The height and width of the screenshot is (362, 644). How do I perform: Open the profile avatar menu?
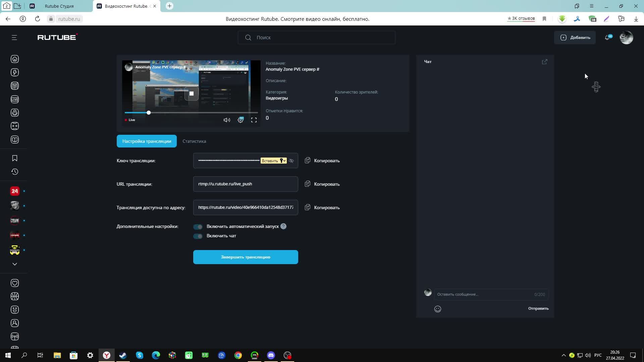[x=626, y=38]
